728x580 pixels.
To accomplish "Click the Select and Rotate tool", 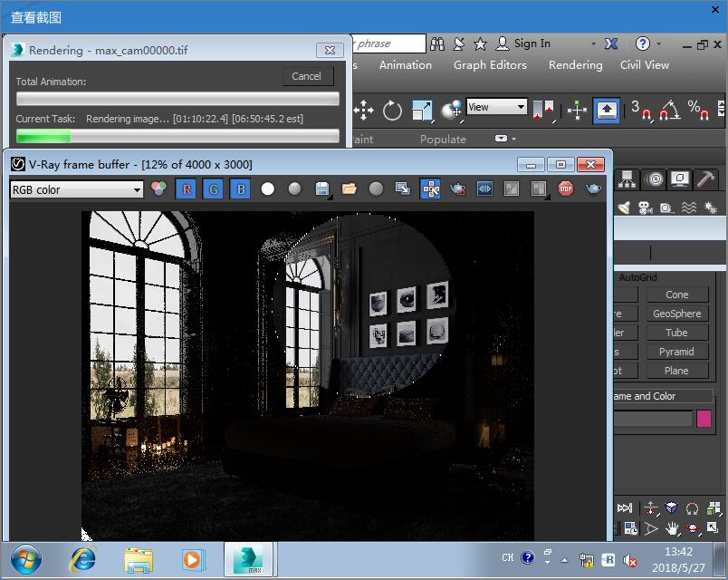I will 392,111.
